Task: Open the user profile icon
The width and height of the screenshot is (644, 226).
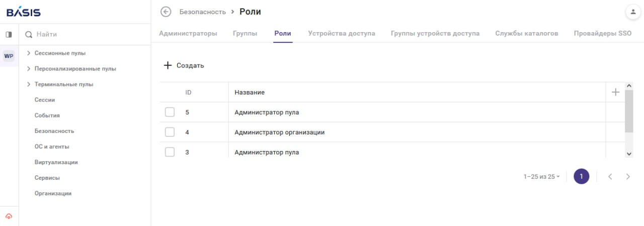Action: coord(632,12)
